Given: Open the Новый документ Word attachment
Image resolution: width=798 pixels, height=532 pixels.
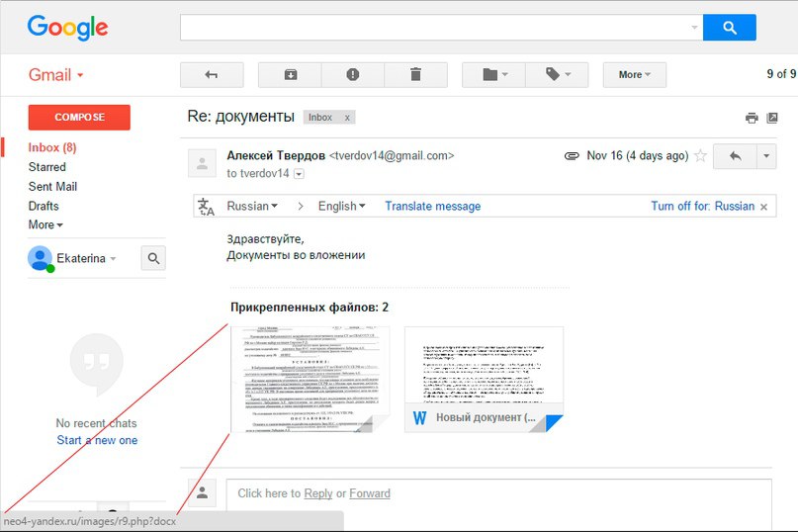Looking at the screenshot, I should click(484, 380).
